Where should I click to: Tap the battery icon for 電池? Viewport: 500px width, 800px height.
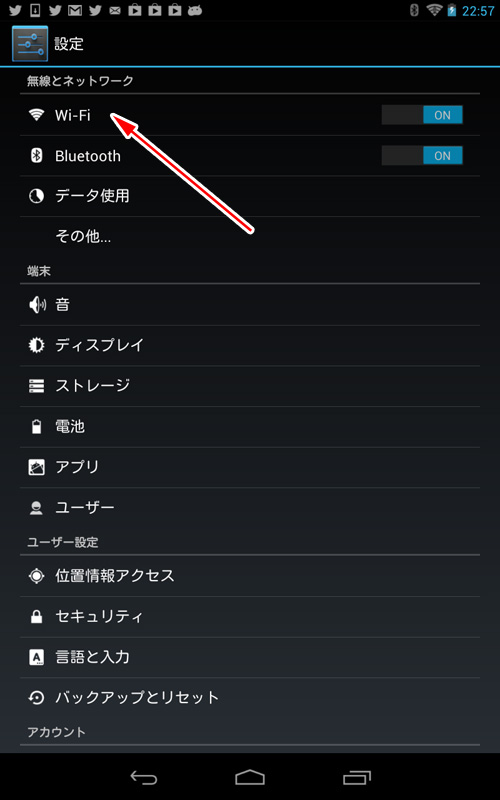point(36,427)
